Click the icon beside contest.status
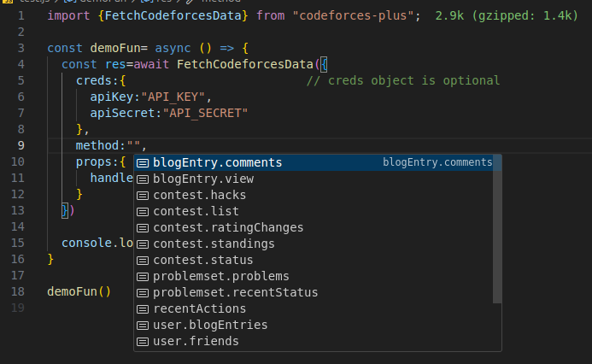Image resolution: width=592 pixels, height=364 pixels. pos(143,261)
